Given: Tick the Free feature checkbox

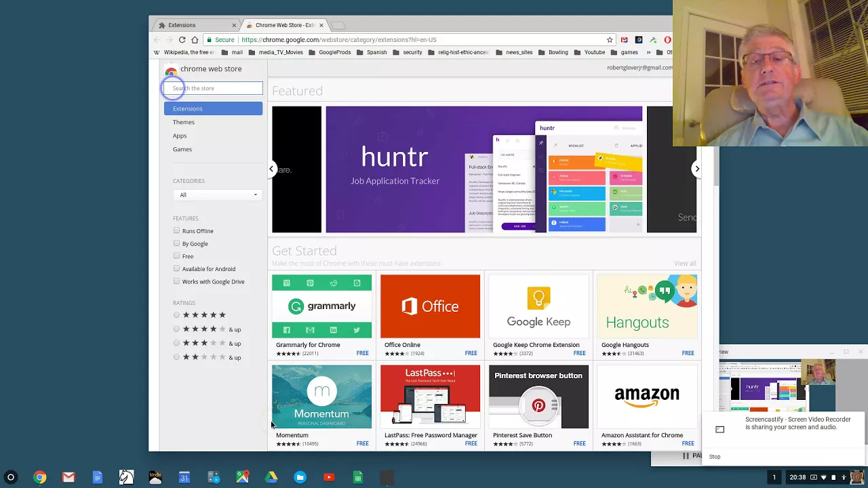Looking at the screenshot, I should (x=176, y=256).
